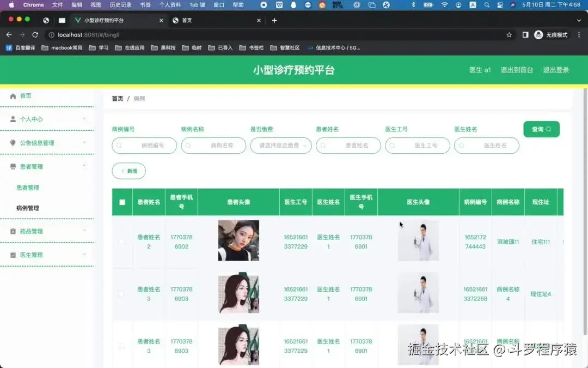Screen dimensions: 588x368
Task: Click the icon beside 公告信息管理
Action: pyautogui.click(x=13, y=143)
